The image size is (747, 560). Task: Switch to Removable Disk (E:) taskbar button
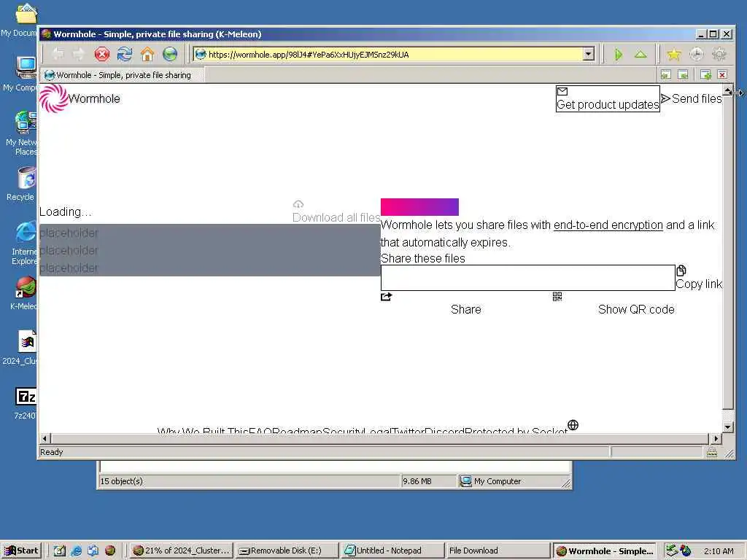[x=286, y=551]
